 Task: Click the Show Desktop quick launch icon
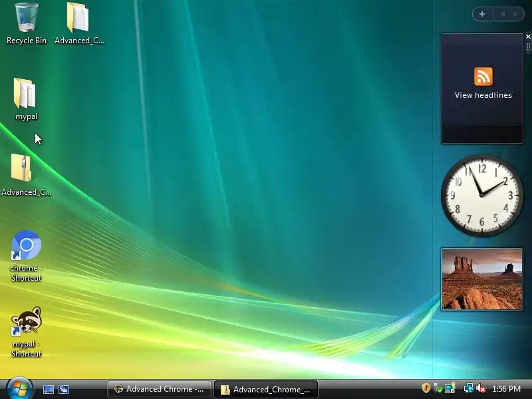coord(48,389)
